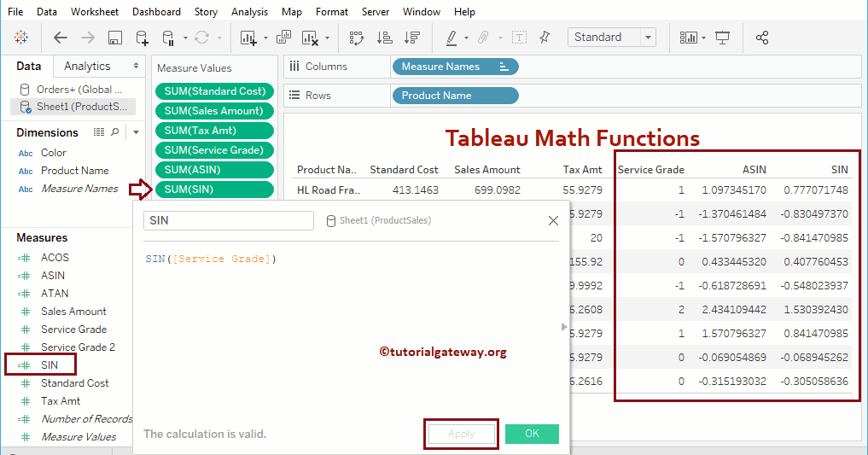Open the Dimensions header dropdown arrow
The width and height of the screenshot is (868, 455).
coord(136,132)
